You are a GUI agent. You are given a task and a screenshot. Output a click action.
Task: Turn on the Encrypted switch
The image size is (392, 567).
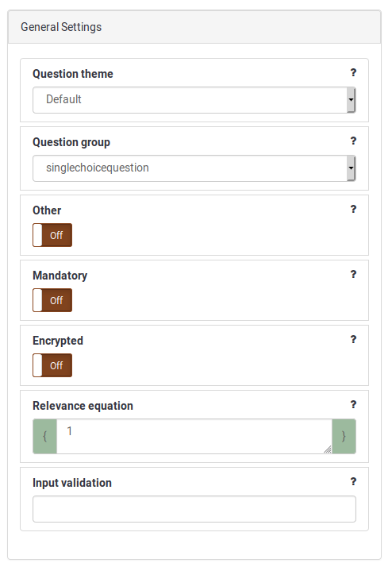[52, 365]
